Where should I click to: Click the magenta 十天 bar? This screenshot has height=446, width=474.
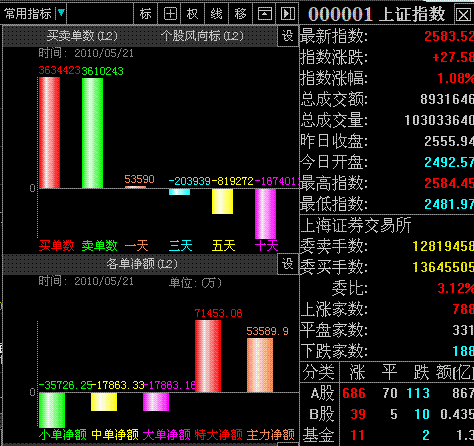[x=265, y=214]
